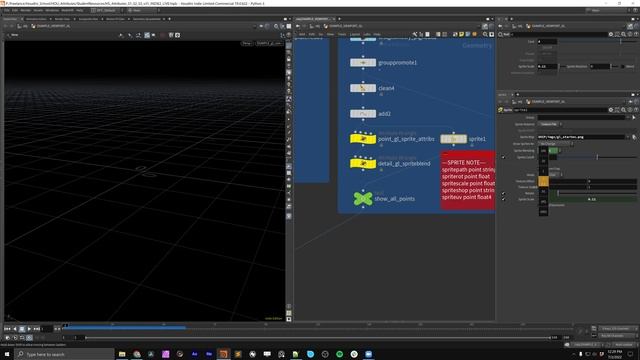Click the wrench tools icon in network toolbar
The height and width of the screenshot is (360, 640).
[415, 35]
